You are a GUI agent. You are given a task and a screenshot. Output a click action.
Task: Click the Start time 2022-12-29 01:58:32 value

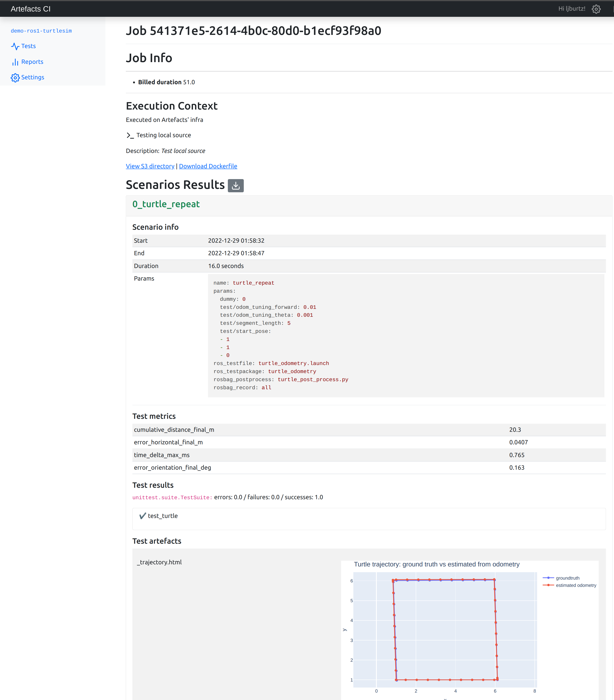click(236, 241)
